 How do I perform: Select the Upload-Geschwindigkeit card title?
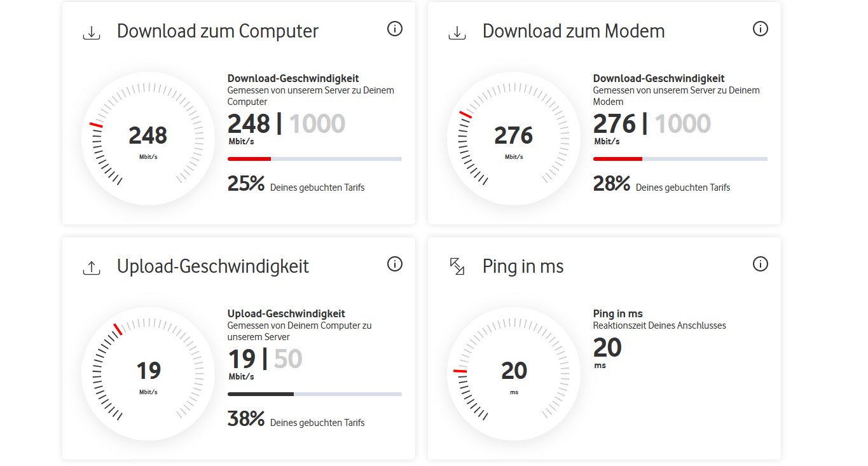coord(212,266)
